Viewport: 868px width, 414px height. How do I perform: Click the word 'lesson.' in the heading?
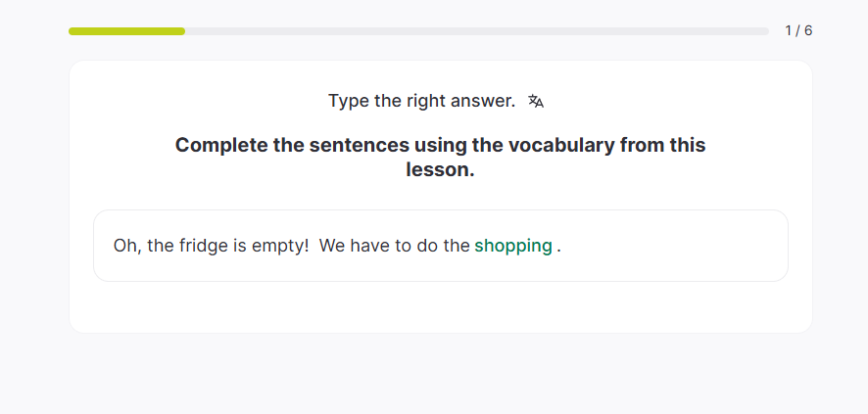[x=440, y=169]
